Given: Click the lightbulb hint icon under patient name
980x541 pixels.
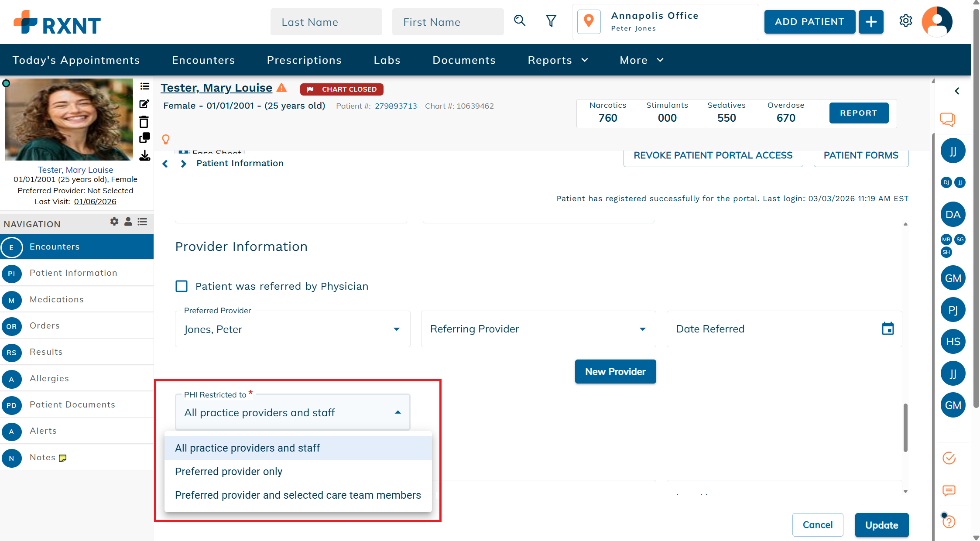Looking at the screenshot, I should point(166,139).
